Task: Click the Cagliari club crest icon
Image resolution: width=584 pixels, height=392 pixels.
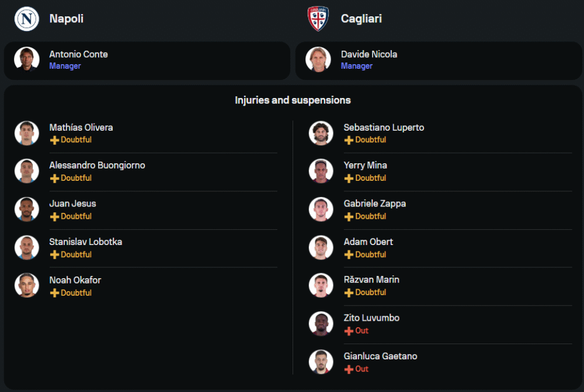Action: tap(318, 19)
